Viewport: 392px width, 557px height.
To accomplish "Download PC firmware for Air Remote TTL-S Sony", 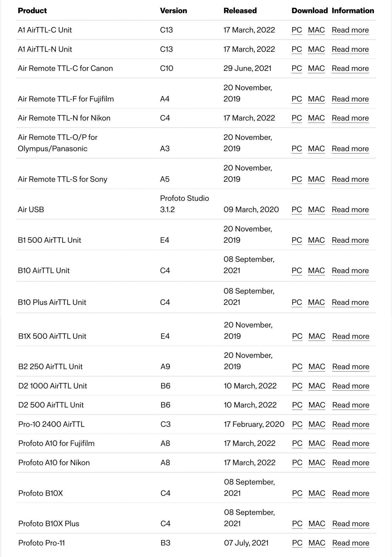I will pyautogui.click(x=297, y=179).
